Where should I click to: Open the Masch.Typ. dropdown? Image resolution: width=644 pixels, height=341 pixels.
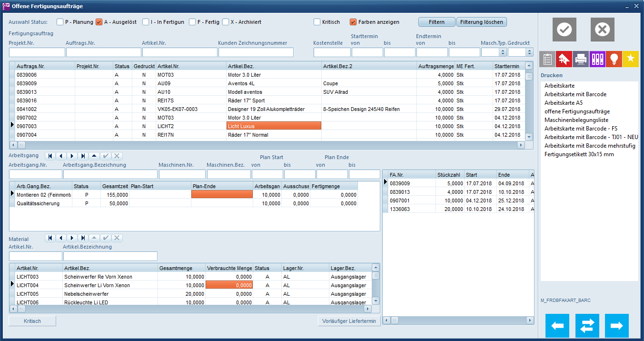click(x=503, y=52)
